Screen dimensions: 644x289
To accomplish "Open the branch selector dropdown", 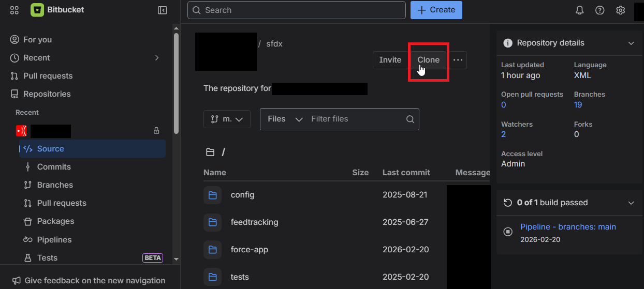I will click(227, 119).
